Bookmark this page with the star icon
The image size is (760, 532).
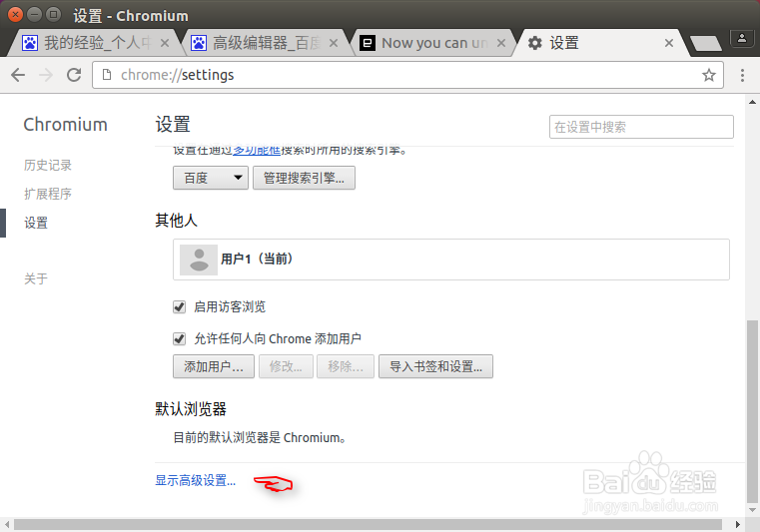[x=709, y=75]
